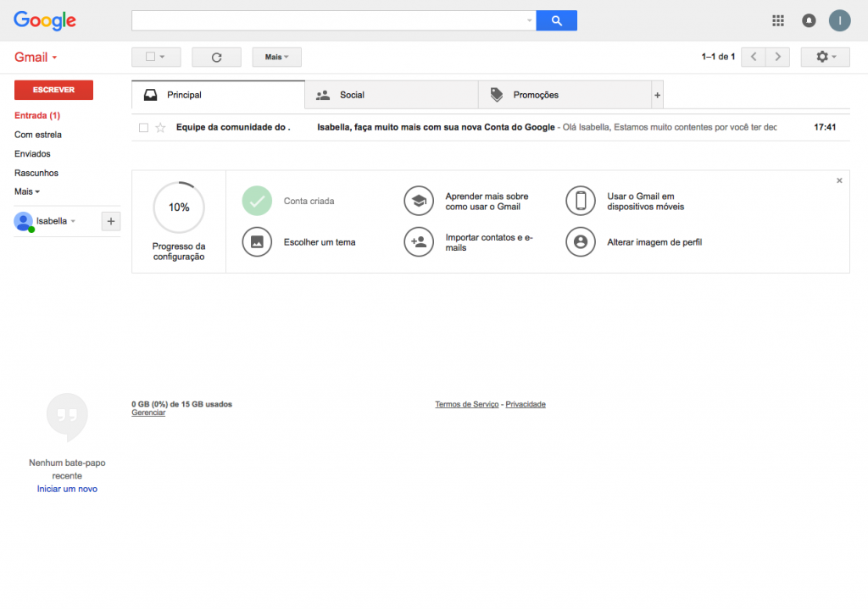This screenshot has height=609, width=868.
Task: Click the Google logo
Action: (x=45, y=20)
